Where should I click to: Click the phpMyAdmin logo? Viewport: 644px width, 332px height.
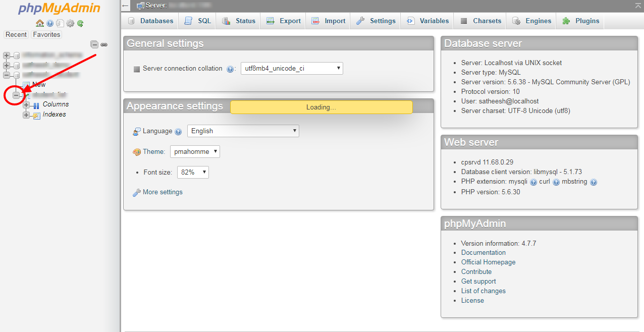[60, 9]
